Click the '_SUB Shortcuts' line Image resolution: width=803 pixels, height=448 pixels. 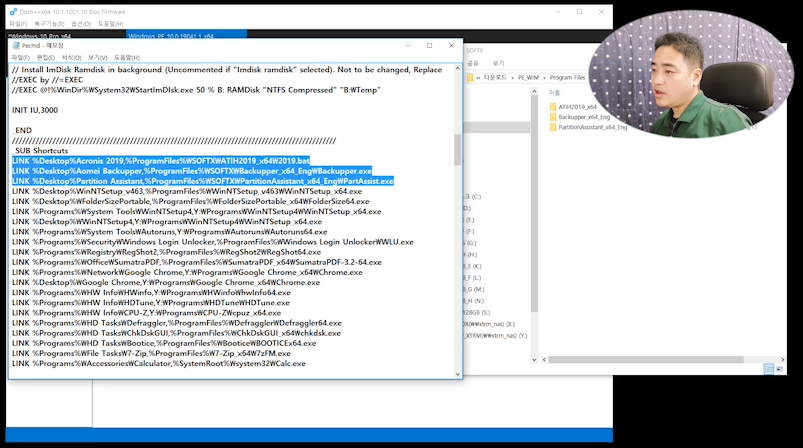(x=40, y=151)
